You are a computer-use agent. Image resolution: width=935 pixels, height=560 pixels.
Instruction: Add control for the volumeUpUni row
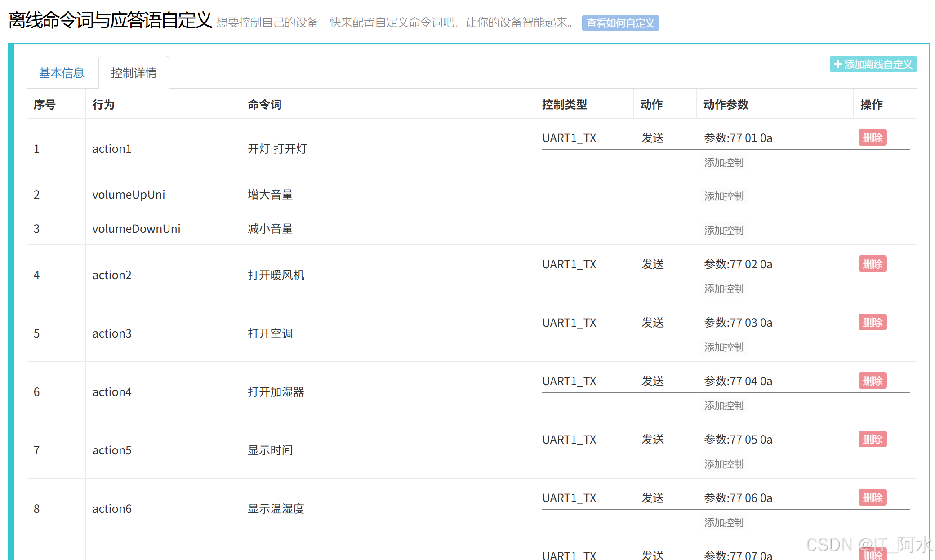[723, 196]
